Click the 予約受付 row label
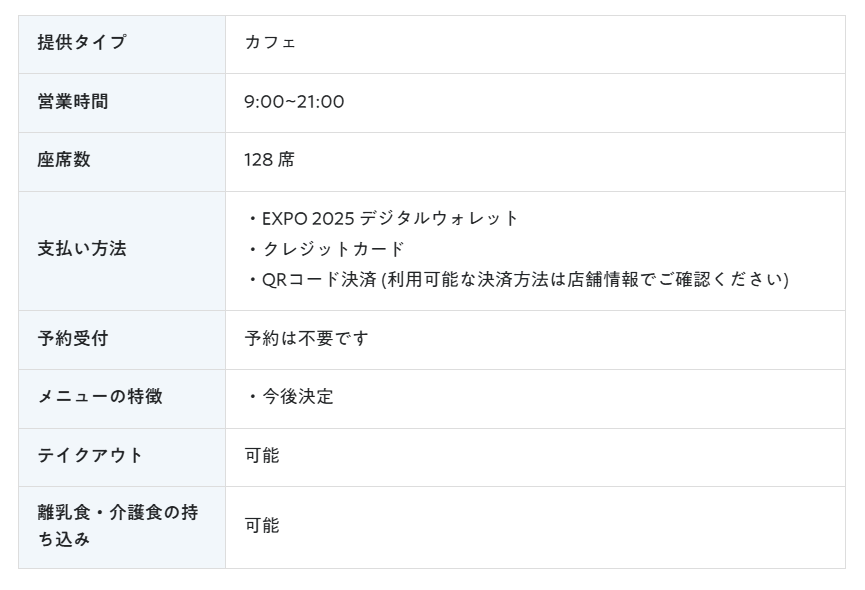The image size is (865, 590). (73, 338)
